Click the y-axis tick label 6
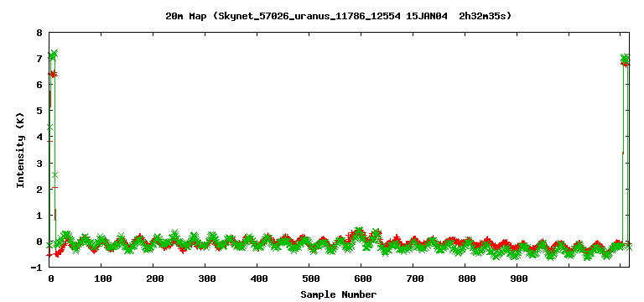Screen dimensions: 644x302 (x=39, y=85)
